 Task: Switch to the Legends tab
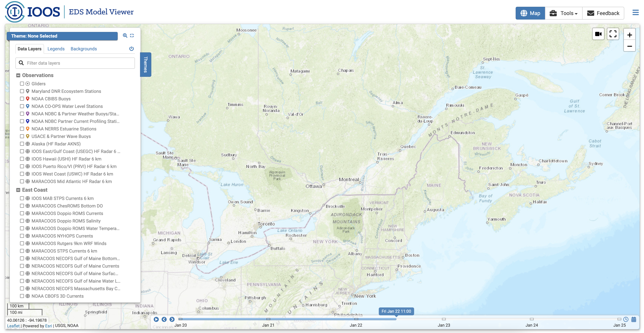pyautogui.click(x=56, y=49)
